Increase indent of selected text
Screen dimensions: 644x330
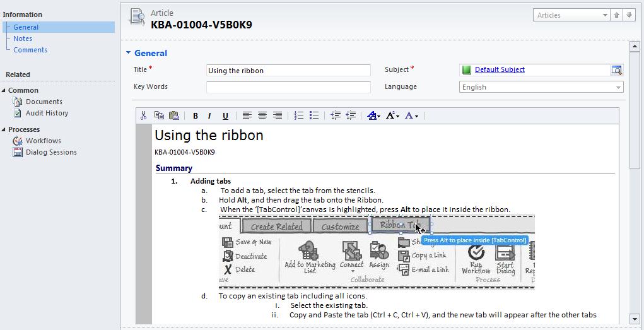(336, 115)
